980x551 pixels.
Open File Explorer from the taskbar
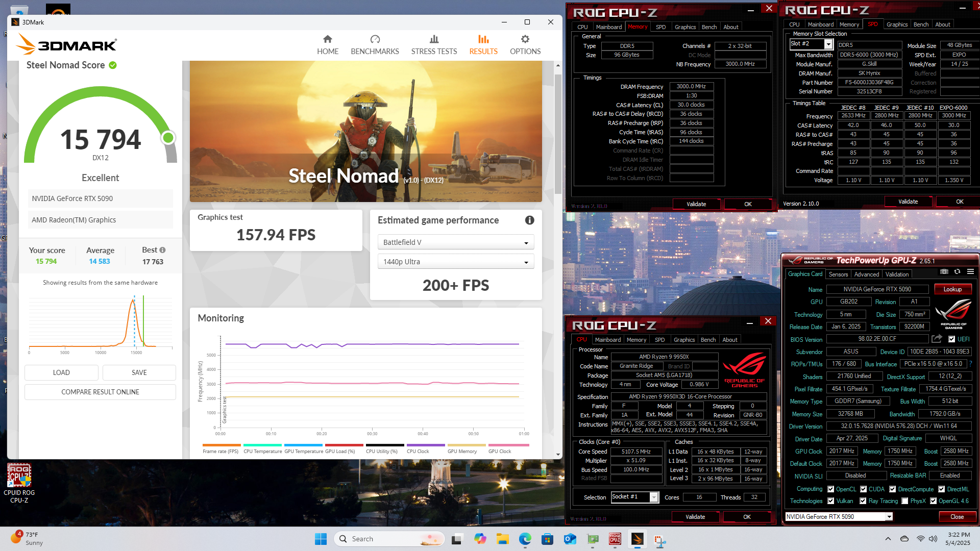(x=502, y=539)
